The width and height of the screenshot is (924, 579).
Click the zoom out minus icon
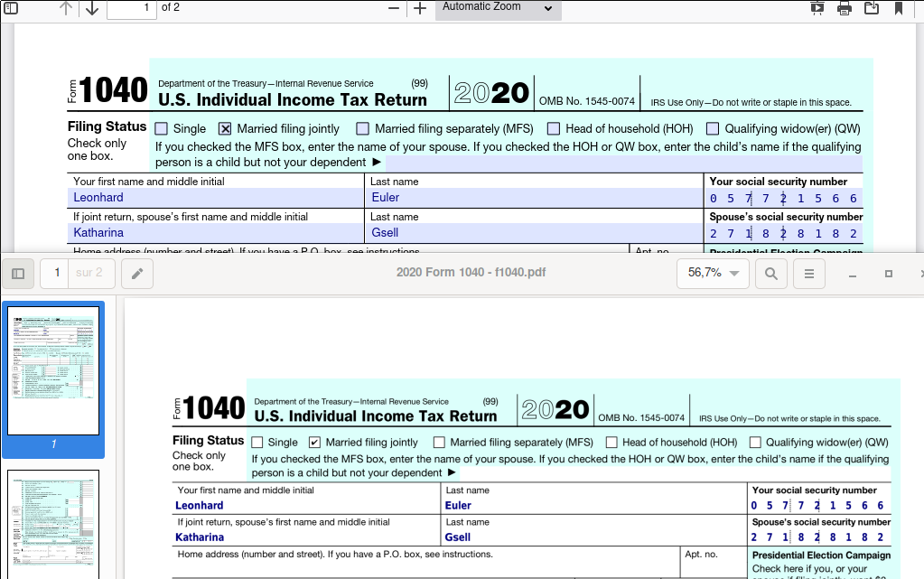(393, 9)
